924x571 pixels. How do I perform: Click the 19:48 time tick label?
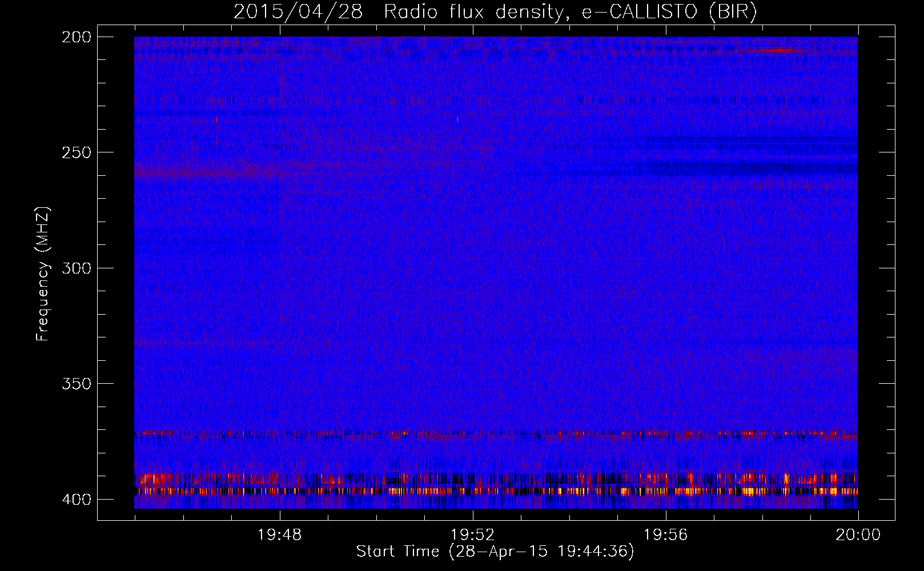point(279,535)
